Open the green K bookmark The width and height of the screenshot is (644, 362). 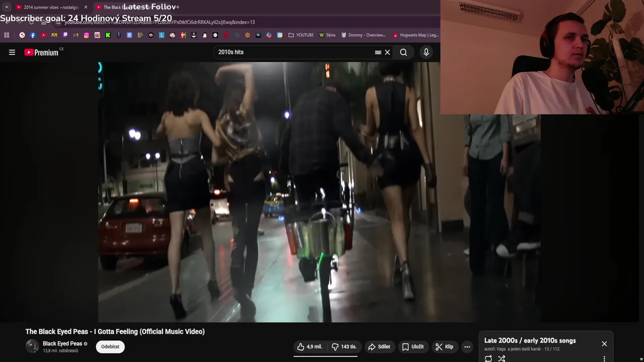(x=108, y=35)
